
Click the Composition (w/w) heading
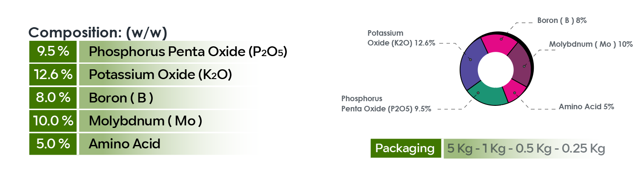[97, 32]
